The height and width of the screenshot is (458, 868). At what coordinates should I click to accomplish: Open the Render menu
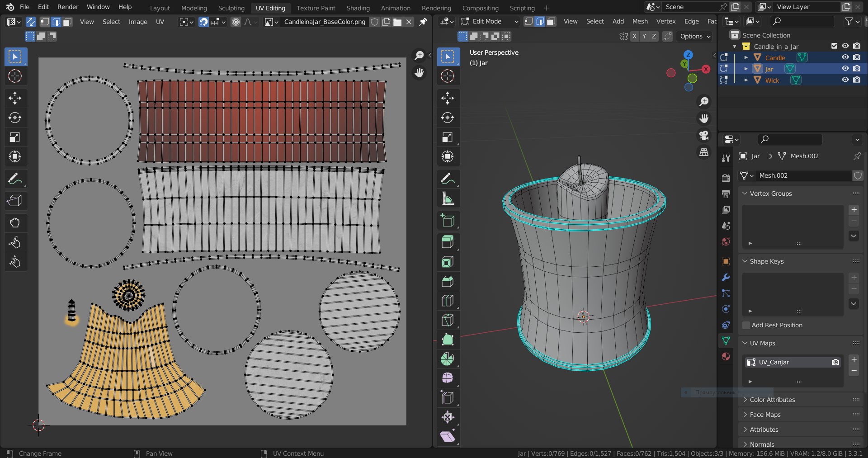pyautogui.click(x=68, y=7)
